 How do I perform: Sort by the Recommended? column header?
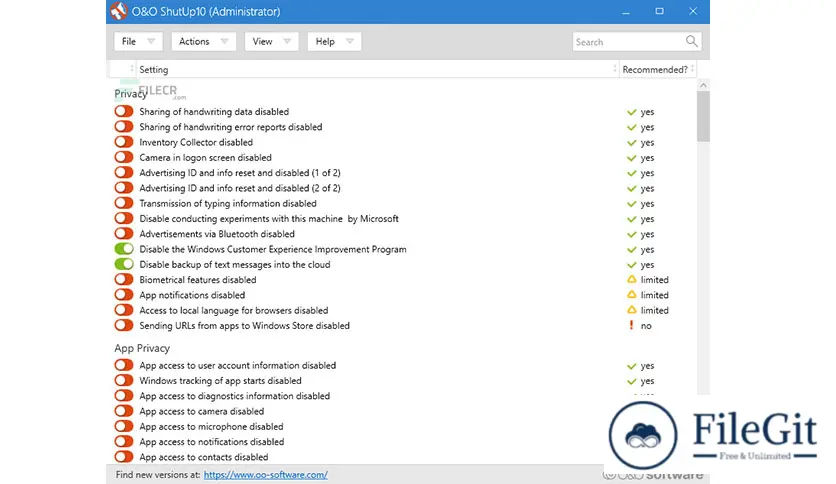[657, 69]
